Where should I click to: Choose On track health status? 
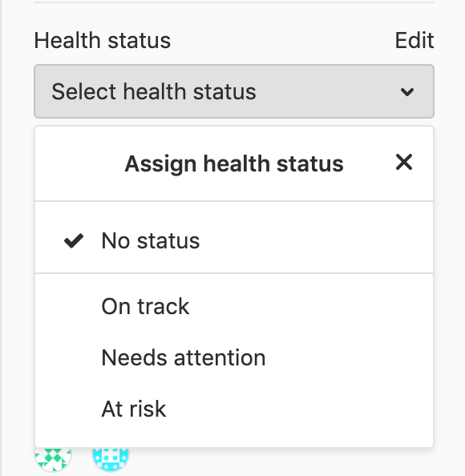[234, 306]
